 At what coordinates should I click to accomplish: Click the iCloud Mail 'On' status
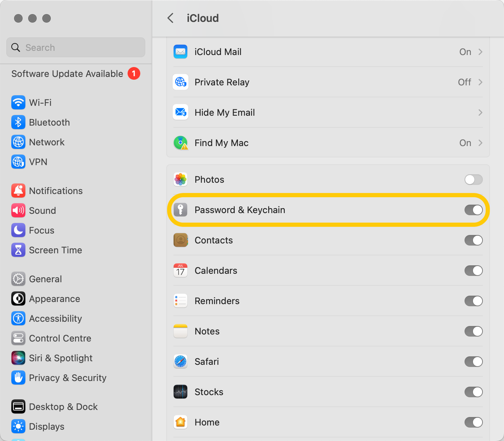coord(465,52)
